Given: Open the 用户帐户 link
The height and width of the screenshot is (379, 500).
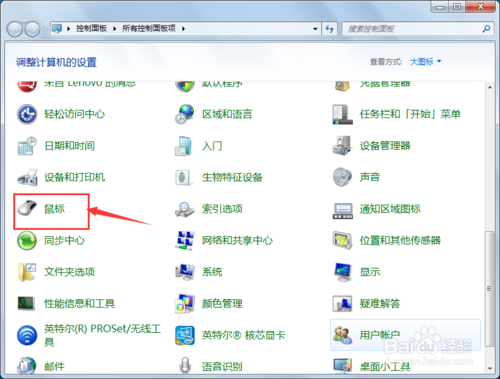Looking at the screenshot, I should [x=380, y=334].
